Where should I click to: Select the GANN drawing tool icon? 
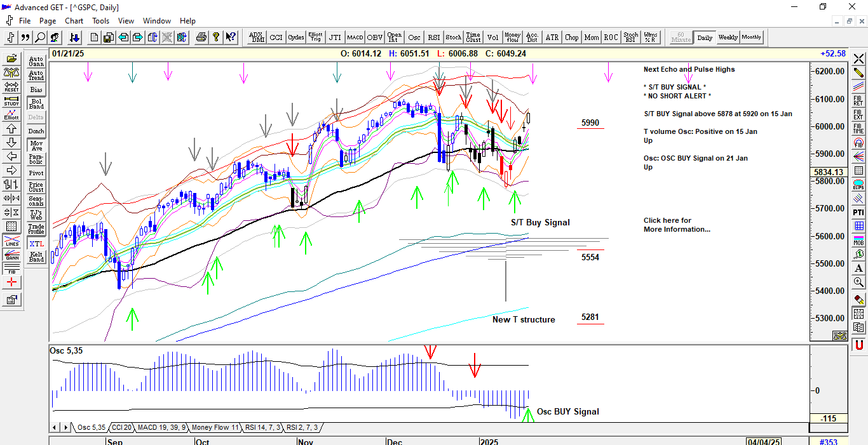(x=11, y=255)
